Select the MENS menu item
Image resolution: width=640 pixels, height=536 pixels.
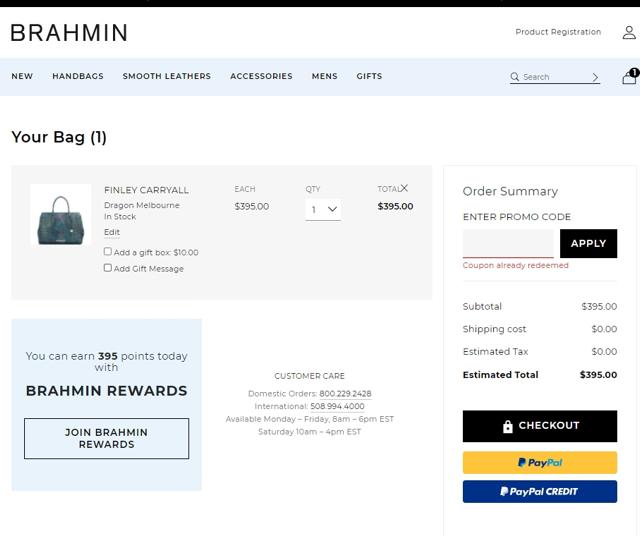(x=324, y=76)
